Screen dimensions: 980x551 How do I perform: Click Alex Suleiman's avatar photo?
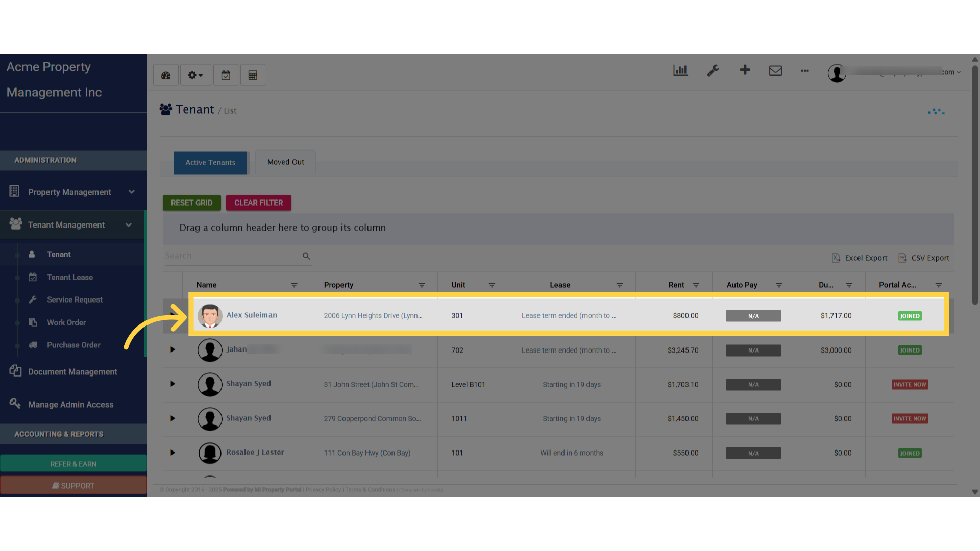(210, 316)
